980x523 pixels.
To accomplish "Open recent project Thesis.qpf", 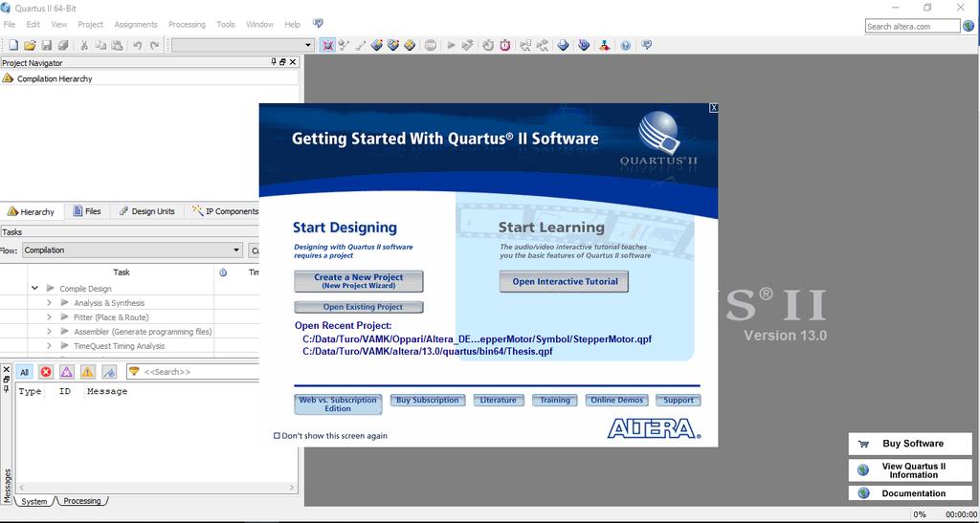I will [428, 351].
